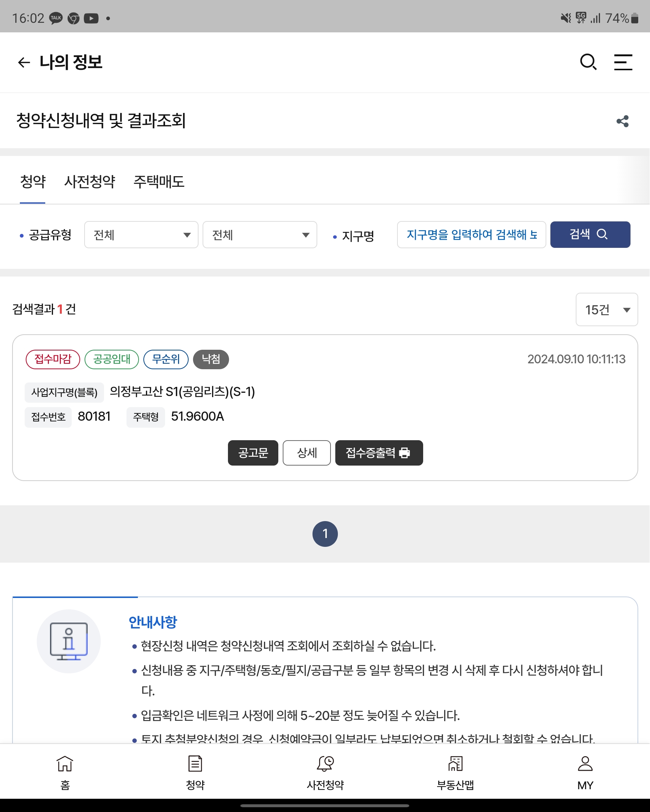Select page 1 in pagination
The height and width of the screenshot is (812, 650).
325,534
